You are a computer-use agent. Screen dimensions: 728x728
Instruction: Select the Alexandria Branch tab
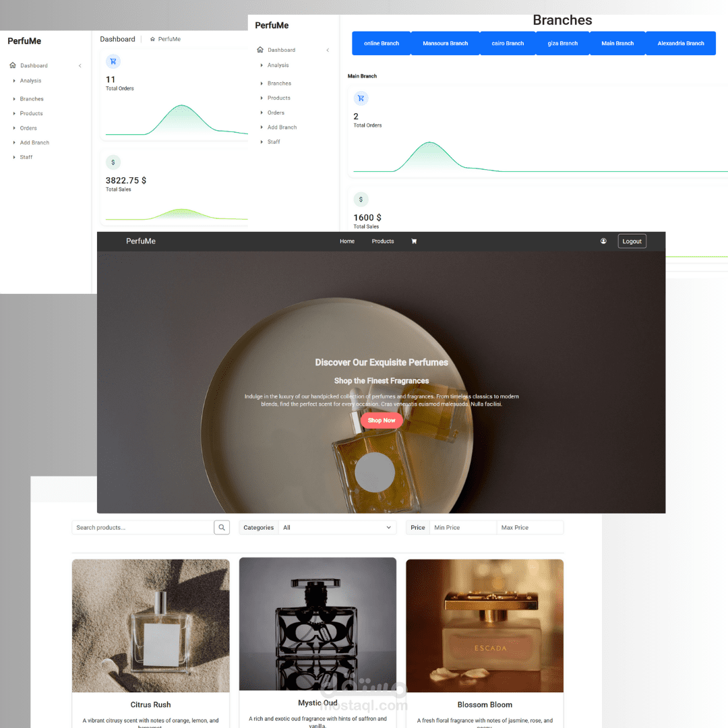pyautogui.click(x=681, y=43)
